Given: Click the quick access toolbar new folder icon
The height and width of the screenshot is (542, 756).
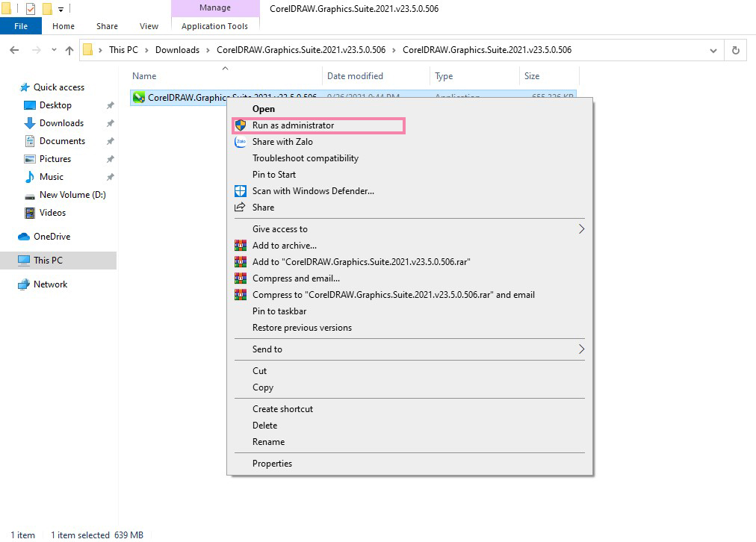Looking at the screenshot, I should point(47,8).
